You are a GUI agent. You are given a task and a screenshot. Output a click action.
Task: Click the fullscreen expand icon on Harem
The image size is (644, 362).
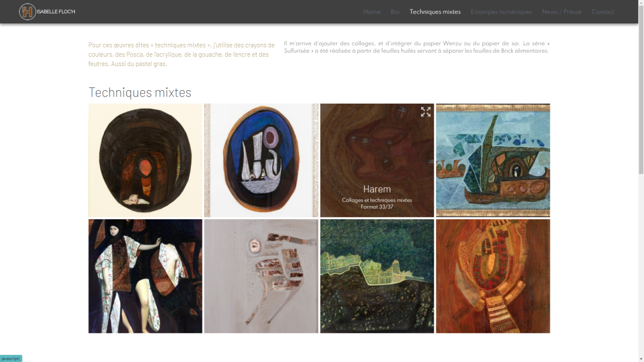click(x=426, y=112)
